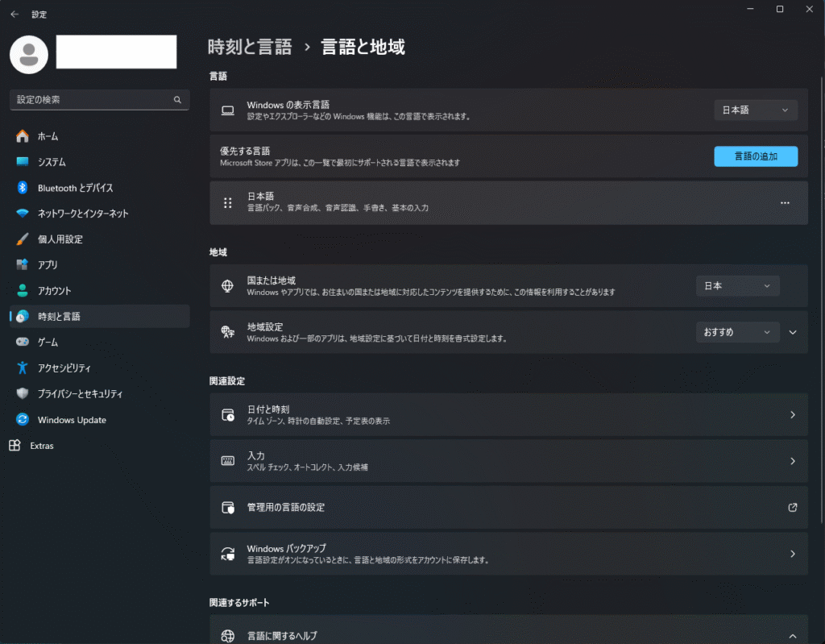Image resolution: width=825 pixels, height=644 pixels.
Task: Click the Bluetooth とデバイス sidebar icon
Action: 23,188
